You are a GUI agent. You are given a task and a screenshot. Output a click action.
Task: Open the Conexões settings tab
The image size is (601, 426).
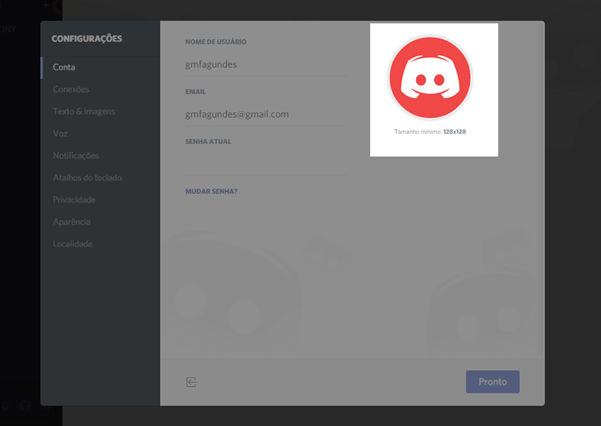[x=71, y=89]
